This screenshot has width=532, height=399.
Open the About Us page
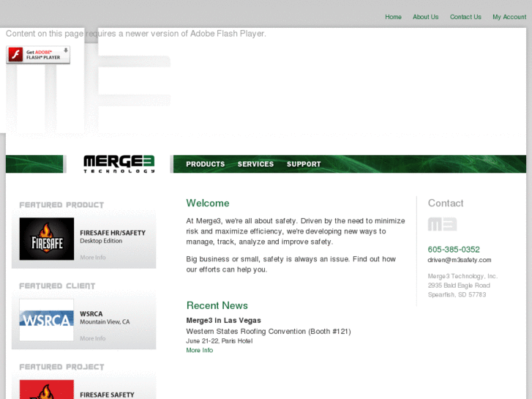click(425, 17)
